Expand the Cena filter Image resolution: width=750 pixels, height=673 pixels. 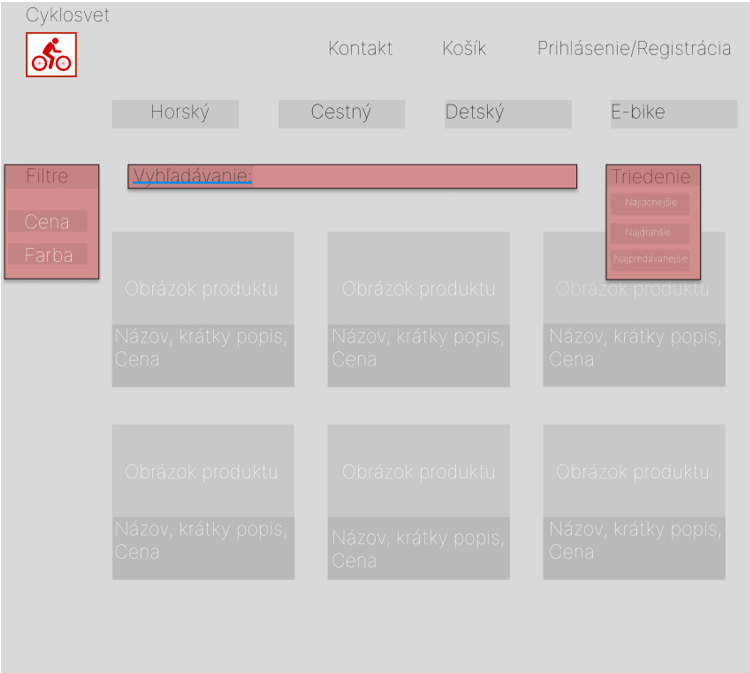point(47,221)
